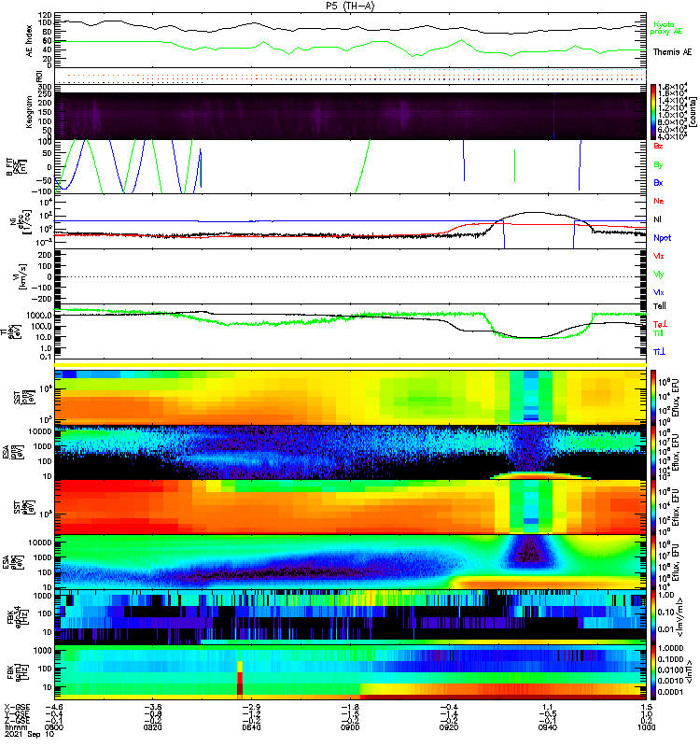Click the 1000 time tick label
700x747 pixels.
coord(646,727)
